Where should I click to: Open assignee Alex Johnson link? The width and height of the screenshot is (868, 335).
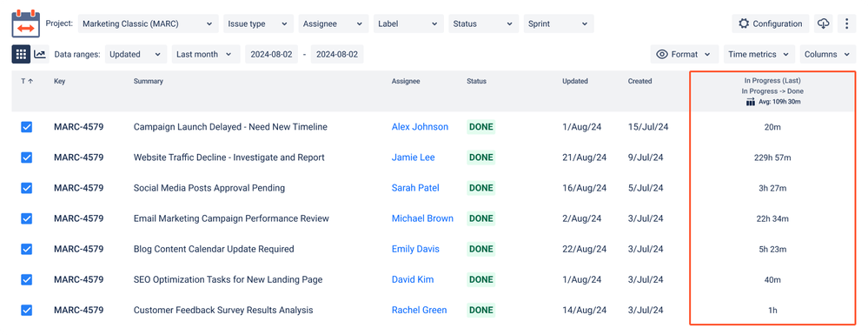420,127
